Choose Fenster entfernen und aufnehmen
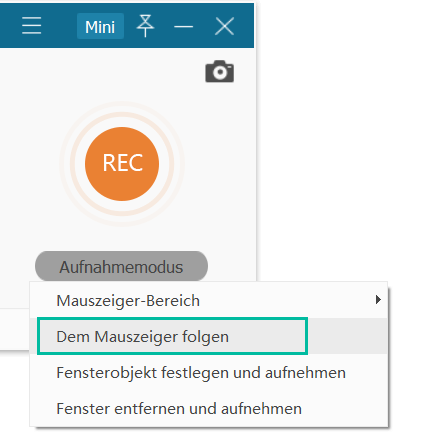 209,408
